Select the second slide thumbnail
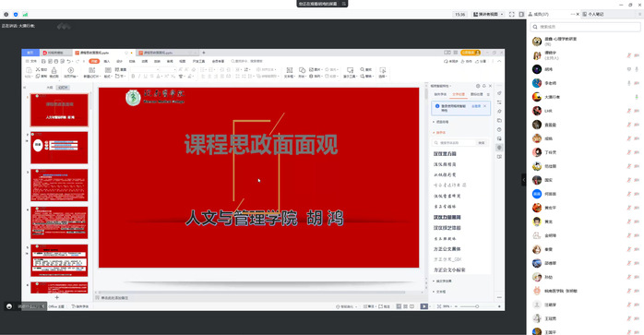Image resolution: width=644 pixels, height=335 pixels. pyautogui.click(x=59, y=148)
